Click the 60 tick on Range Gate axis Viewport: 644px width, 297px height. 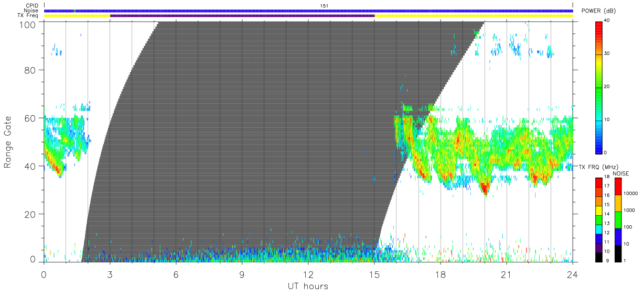[30, 118]
